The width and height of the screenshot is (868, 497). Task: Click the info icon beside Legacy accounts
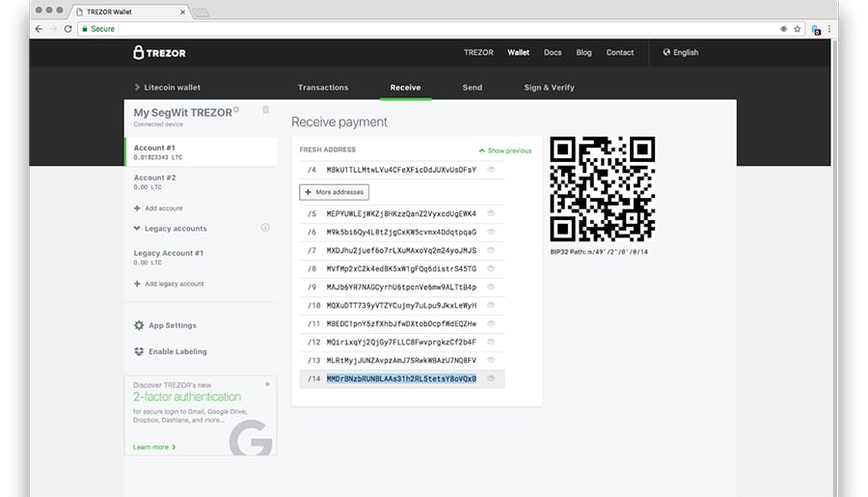tap(265, 228)
